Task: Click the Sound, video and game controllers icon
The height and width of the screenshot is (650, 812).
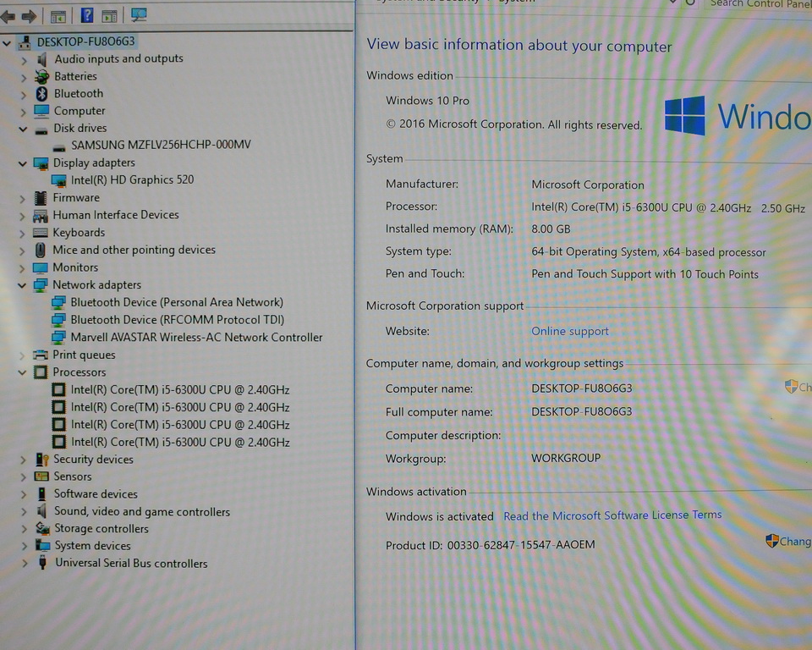Action: tap(42, 511)
